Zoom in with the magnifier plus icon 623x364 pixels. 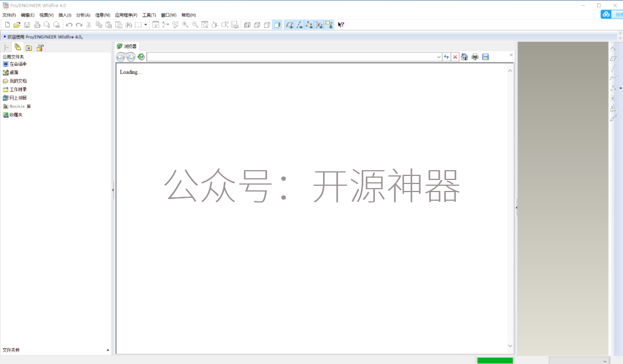click(x=185, y=25)
